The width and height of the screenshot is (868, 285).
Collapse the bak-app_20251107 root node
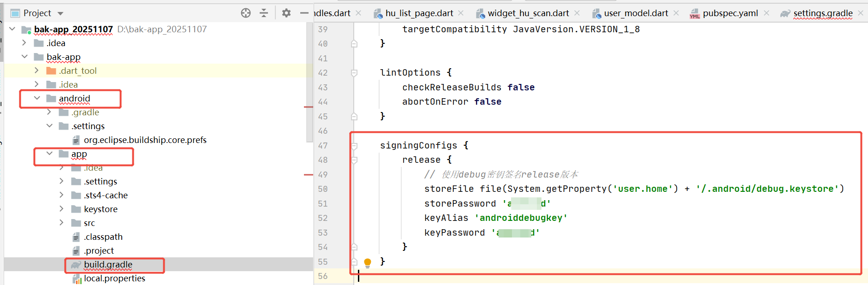tap(12, 29)
